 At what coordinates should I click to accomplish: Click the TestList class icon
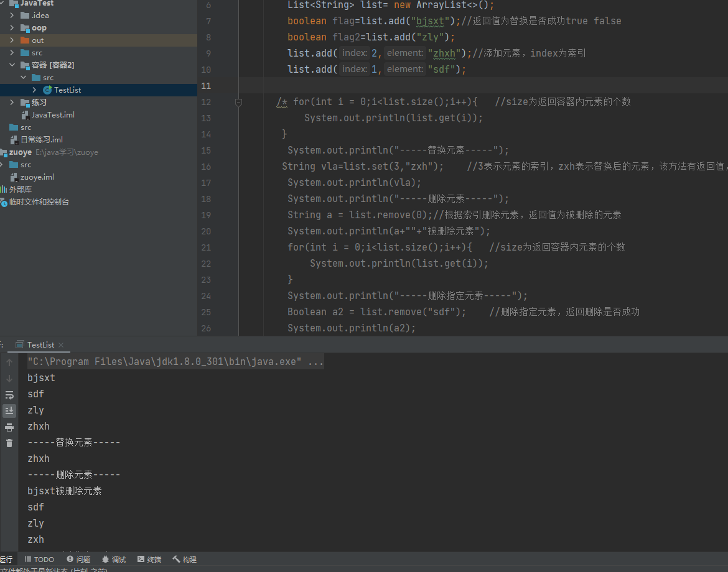[x=47, y=90]
